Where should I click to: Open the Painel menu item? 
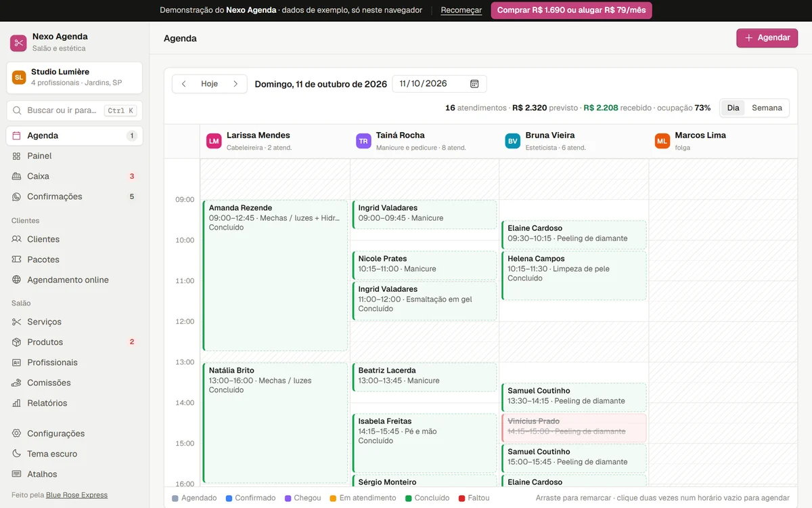pyautogui.click(x=74, y=156)
